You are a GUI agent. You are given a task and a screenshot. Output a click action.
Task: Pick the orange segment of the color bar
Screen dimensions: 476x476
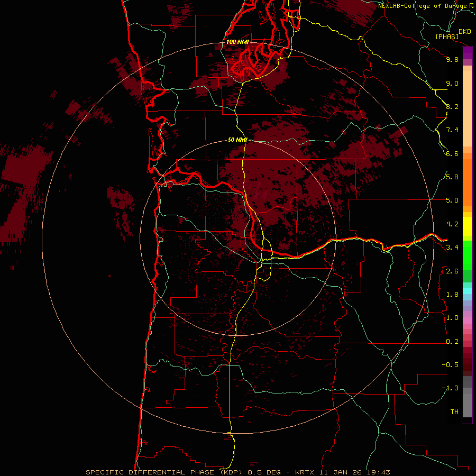(467, 182)
